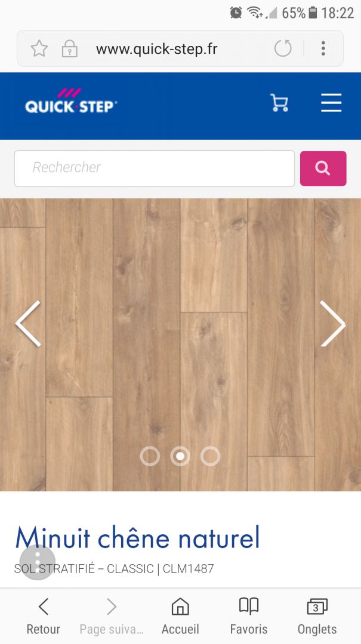Viewport: 361px width, 644px height.
Task: Go to Accueil home tab
Action: (x=180, y=616)
